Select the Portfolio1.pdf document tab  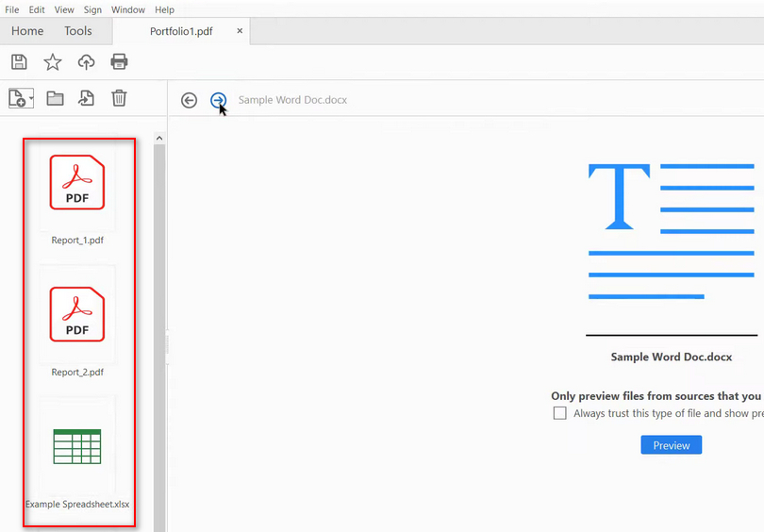181,31
